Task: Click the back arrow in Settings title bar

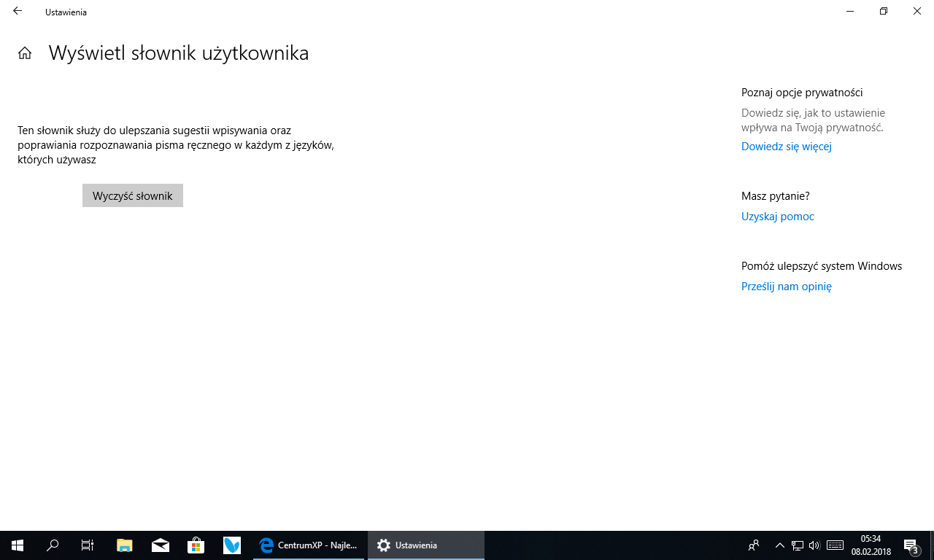Action: (x=18, y=12)
